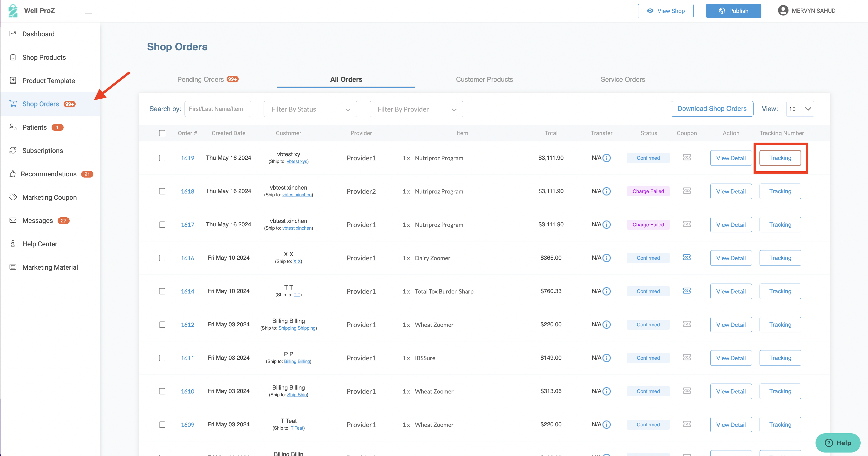
Task: Click coupon icon for order 1609
Action: 687,424
